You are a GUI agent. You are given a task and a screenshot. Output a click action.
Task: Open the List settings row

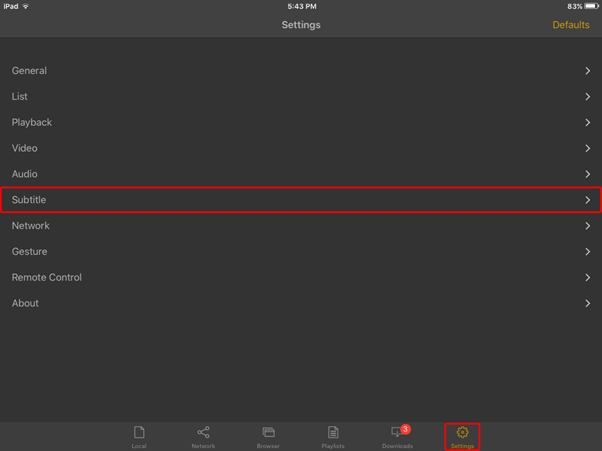(301, 96)
